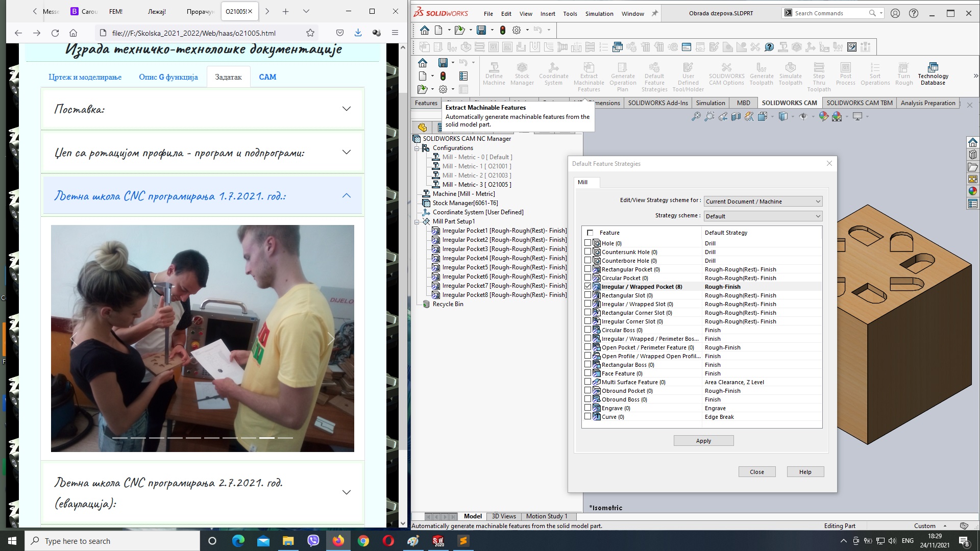Click Simulate Toolpath tool
The image size is (980, 551).
[790, 74]
